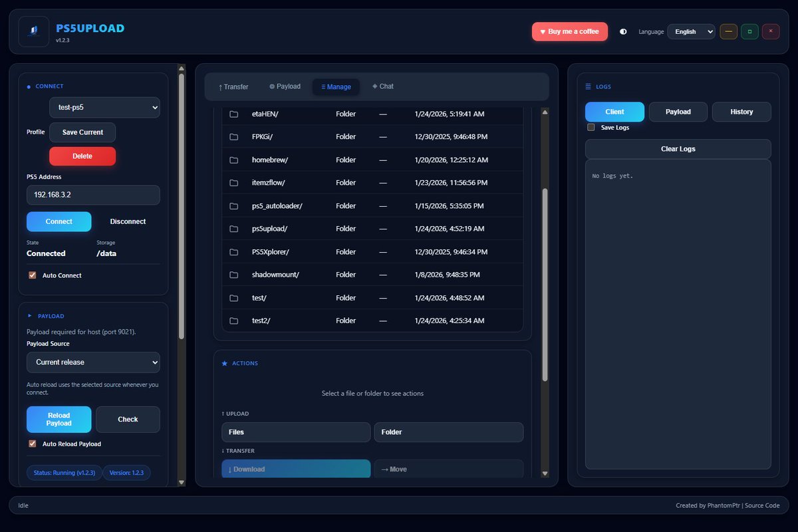This screenshot has height=532, width=798.
Task: Select the PS5Xplorer/ folder name
Action: 271,252
